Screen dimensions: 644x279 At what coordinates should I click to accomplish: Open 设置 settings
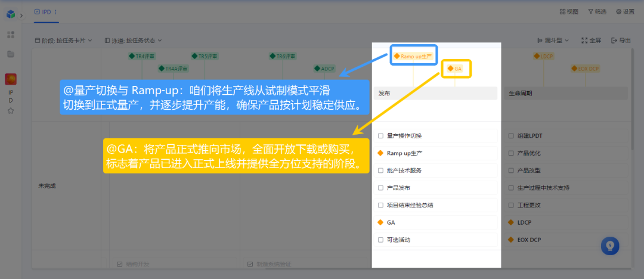pos(625,11)
